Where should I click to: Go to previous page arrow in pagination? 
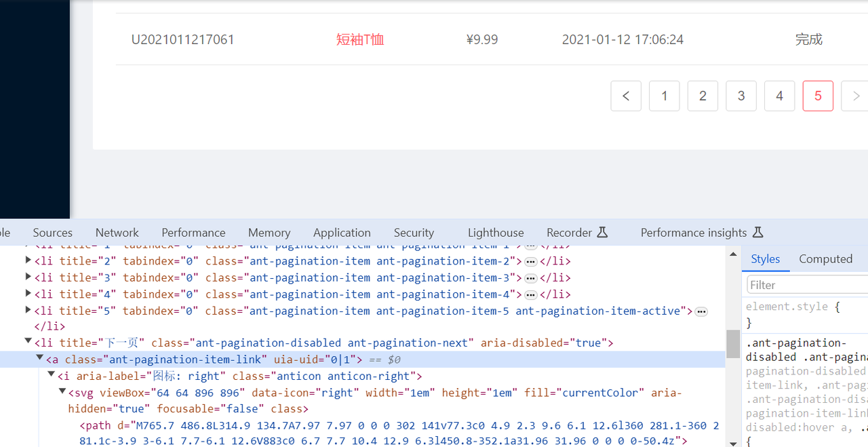pyautogui.click(x=626, y=96)
